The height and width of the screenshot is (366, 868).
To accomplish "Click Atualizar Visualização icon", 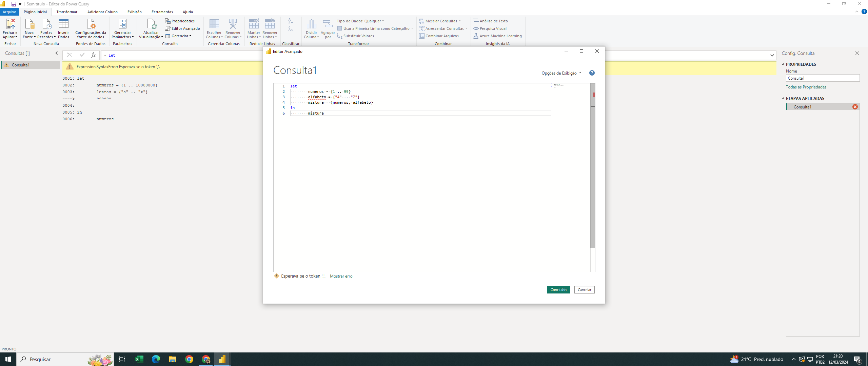I will pyautogui.click(x=151, y=24).
